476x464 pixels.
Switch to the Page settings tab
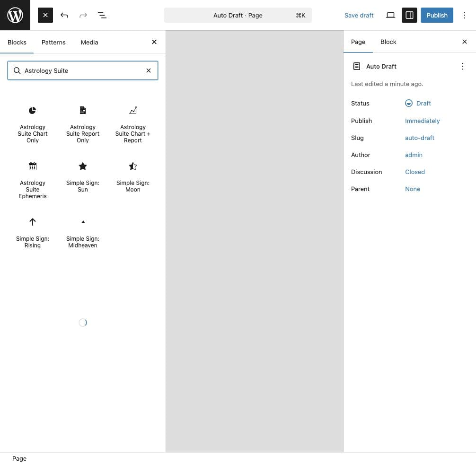pyautogui.click(x=358, y=42)
